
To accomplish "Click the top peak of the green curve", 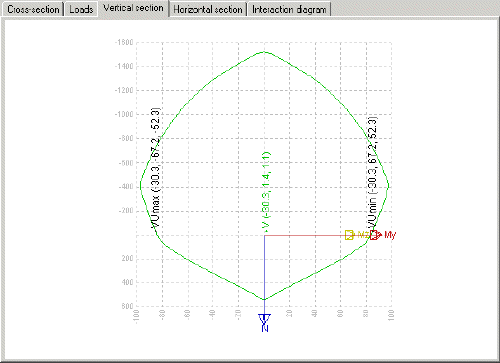I will (x=264, y=52).
